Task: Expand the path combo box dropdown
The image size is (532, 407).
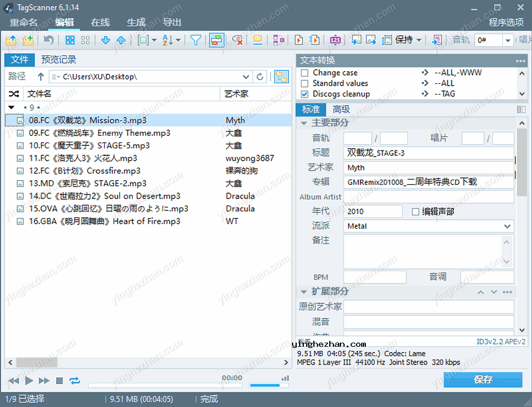Action: pyautogui.click(x=246, y=77)
